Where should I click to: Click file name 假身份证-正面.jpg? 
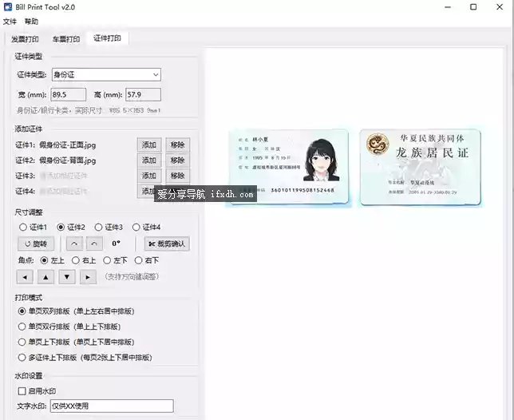tap(68, 145)
